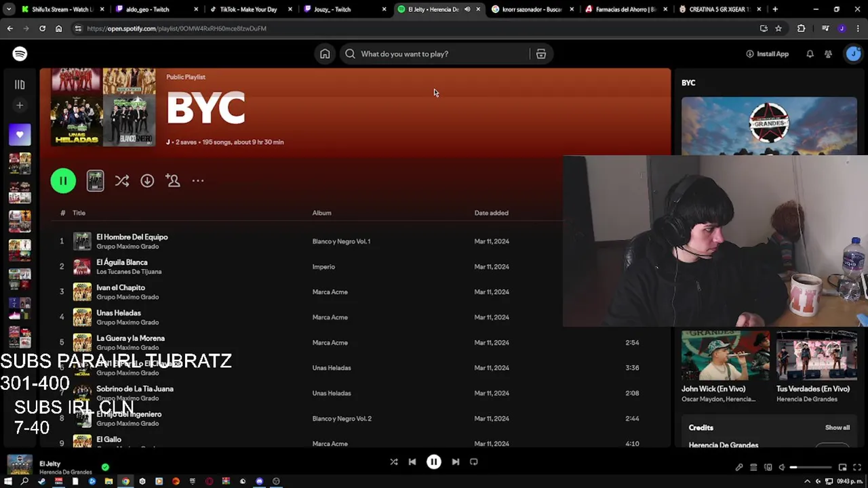This screenshot has height=488, width=868.
Task: Open the Windows Start menu
Action: 8,481
